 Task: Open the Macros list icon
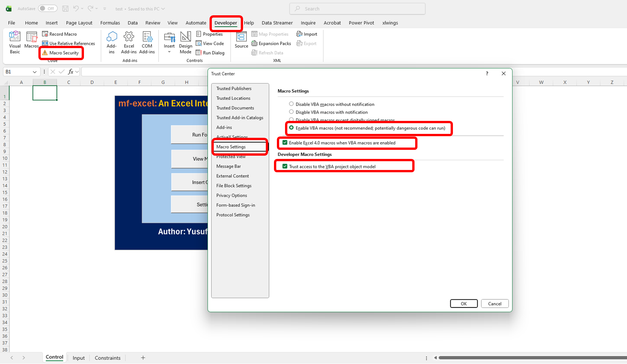(32, 40)
